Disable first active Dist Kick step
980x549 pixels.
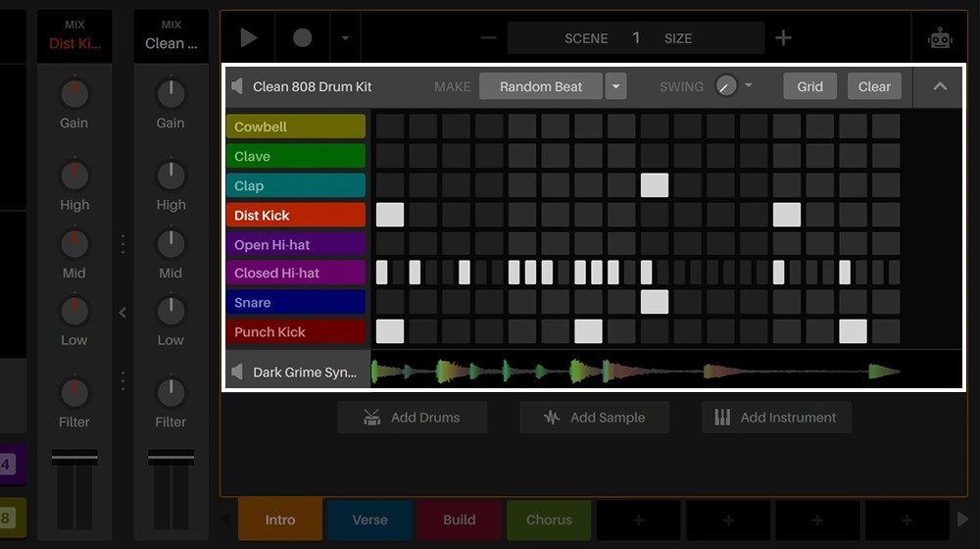coord(390,215)
